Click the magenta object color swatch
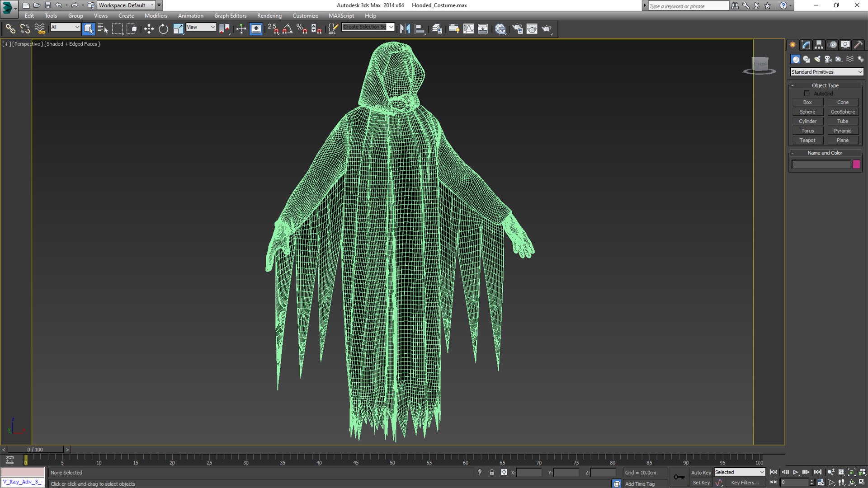 point(856,164)
